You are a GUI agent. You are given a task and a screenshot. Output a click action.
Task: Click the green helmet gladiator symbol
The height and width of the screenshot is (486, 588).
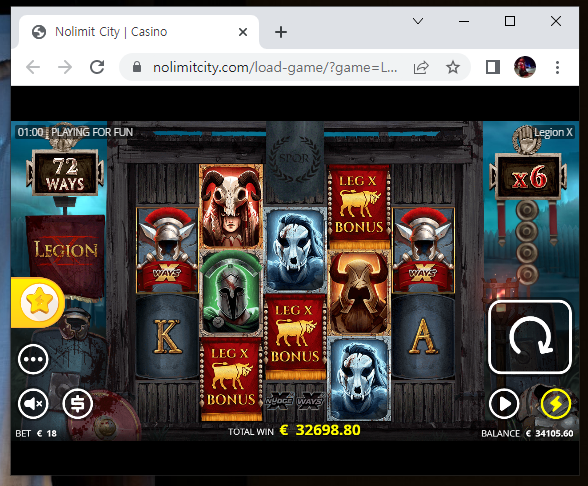pyautogui.click(x=231, y=293)
